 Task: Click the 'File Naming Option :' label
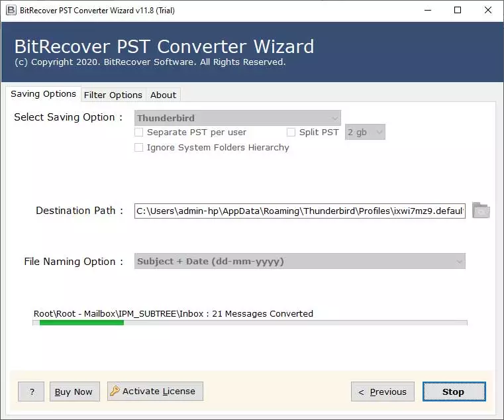click(74, 262)
